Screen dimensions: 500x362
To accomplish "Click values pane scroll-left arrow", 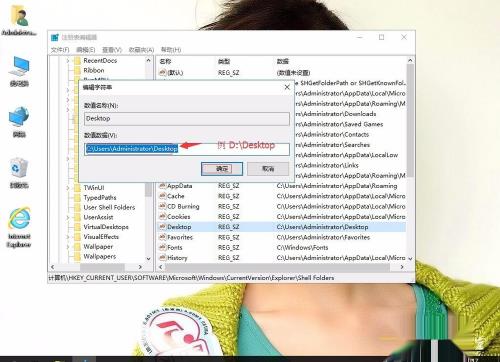I will pos(161,267).
